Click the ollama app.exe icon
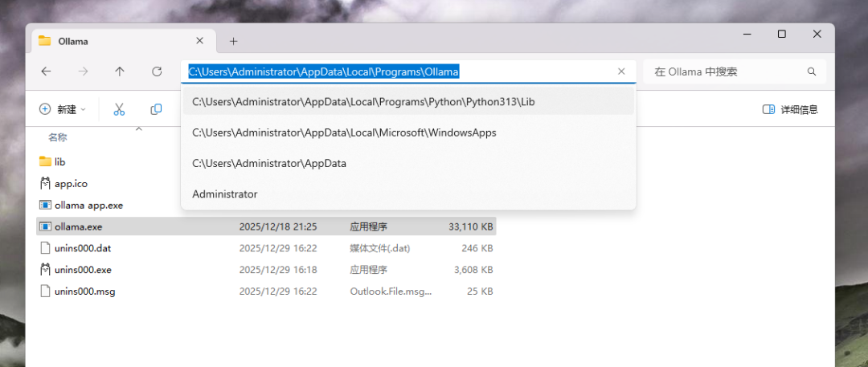Image resolution: width=868 pixels, height=367 pixels. click(45, 205)
